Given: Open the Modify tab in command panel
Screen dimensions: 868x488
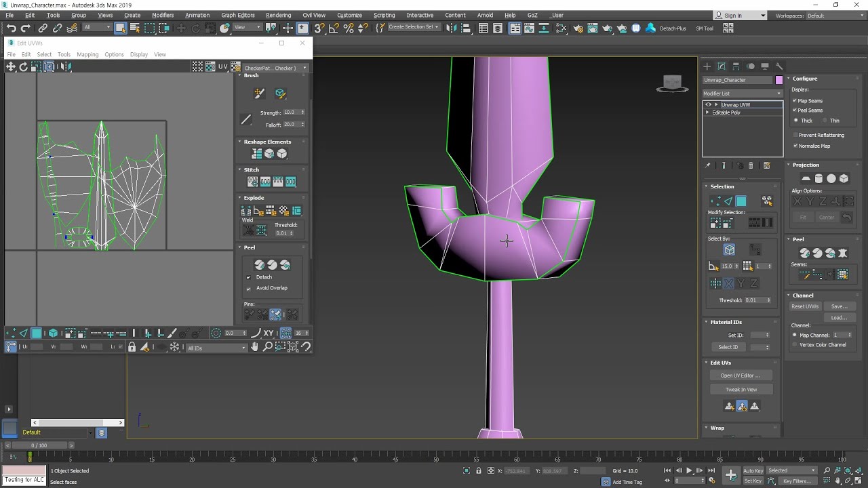Looking at the screenshot, I should coord(722,66).
